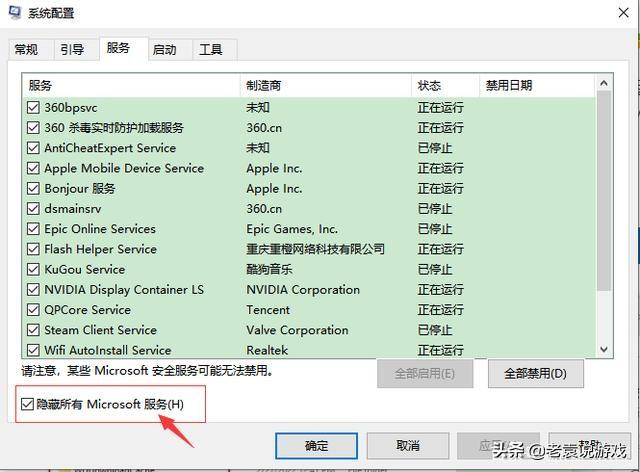Screen dimensions: 640x472
Task: Sort by the 状态 column header
Action: pyautogui.click(x=445, y=85)
